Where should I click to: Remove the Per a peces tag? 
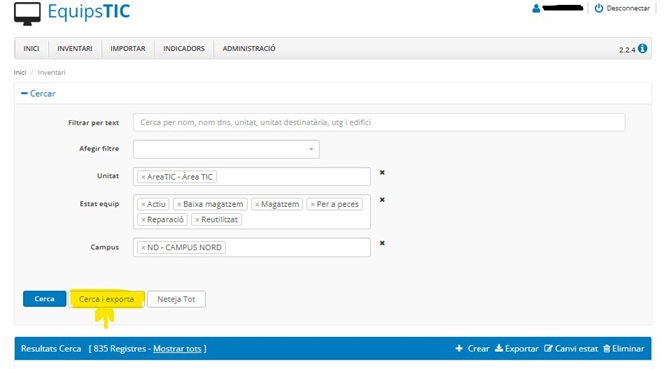(x=312, y=204)
